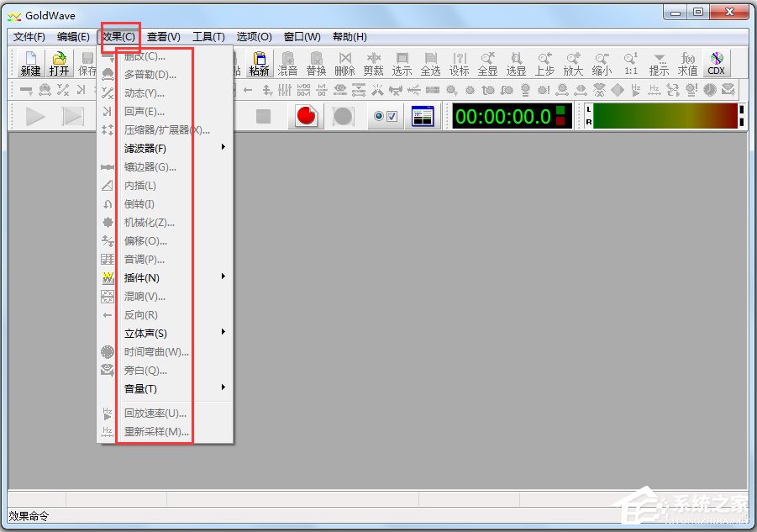Expand the 立体声(S) submenu

(166, 333)
